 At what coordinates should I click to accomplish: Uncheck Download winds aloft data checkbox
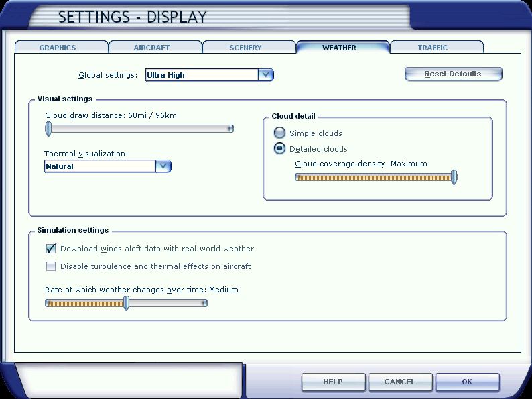(x=51, y=249)
